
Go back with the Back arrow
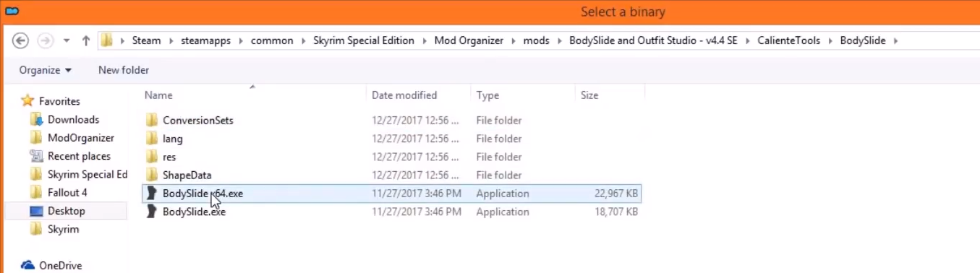pos(21,40)
